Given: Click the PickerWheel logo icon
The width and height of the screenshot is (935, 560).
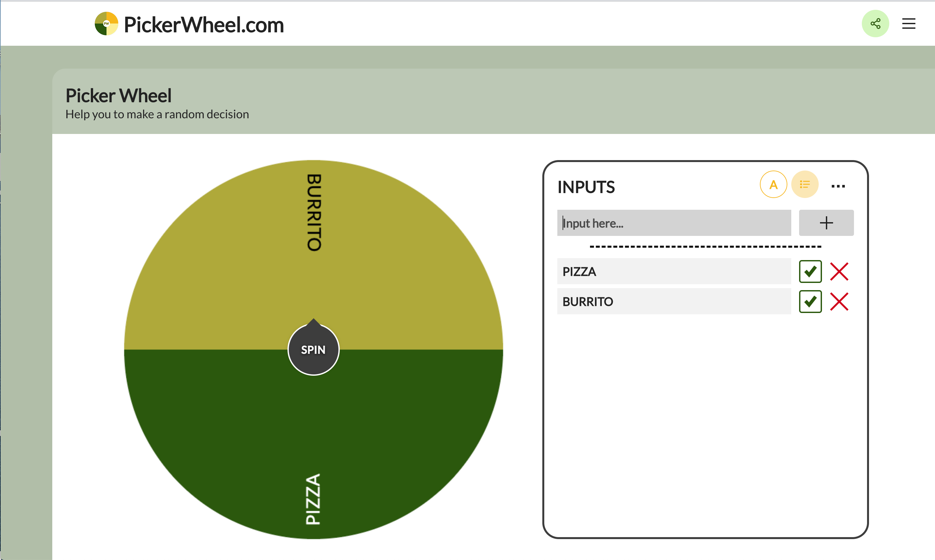Looking at the screenshot, I should (x=107, y=24).
